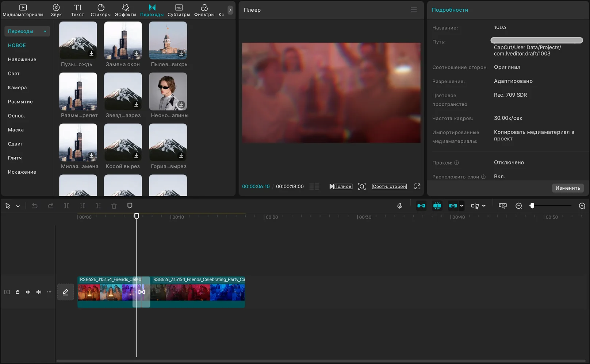Click the timeline zoom slider handle
Screen dimensions: 590x364
click(532, 206)
